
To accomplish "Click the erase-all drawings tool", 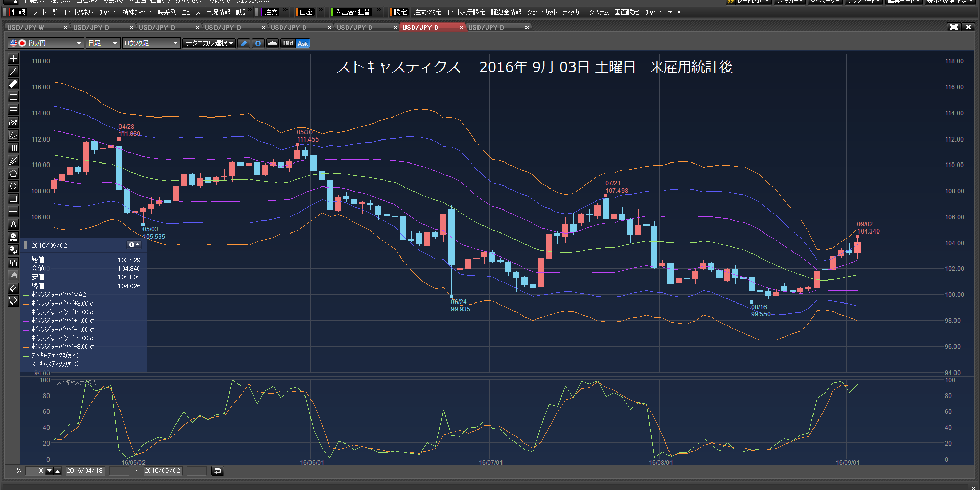I will click(13, 301).
